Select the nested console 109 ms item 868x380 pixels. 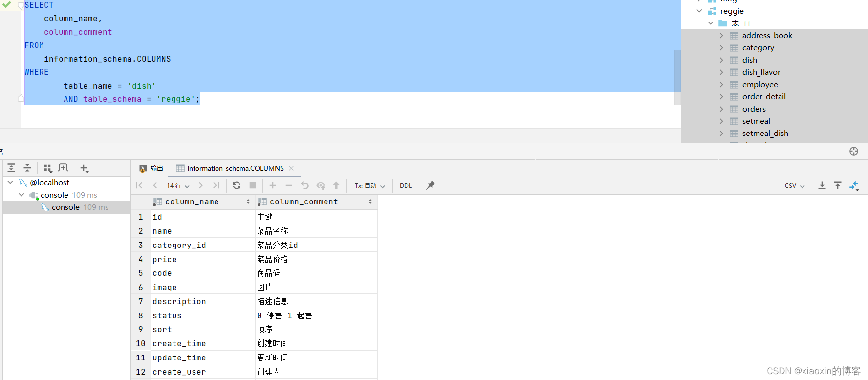tap(67, 207)
